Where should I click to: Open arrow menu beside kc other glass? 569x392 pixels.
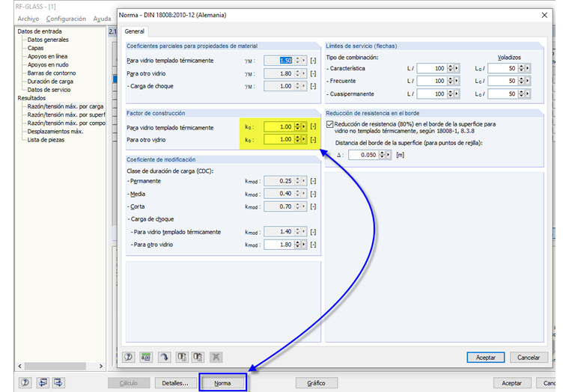[x=304, y=139]
